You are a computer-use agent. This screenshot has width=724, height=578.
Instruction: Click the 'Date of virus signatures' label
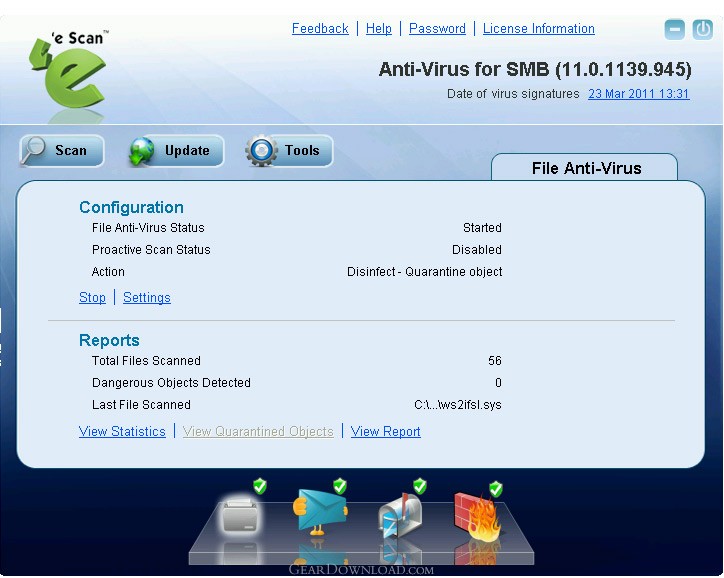point(513,94)
